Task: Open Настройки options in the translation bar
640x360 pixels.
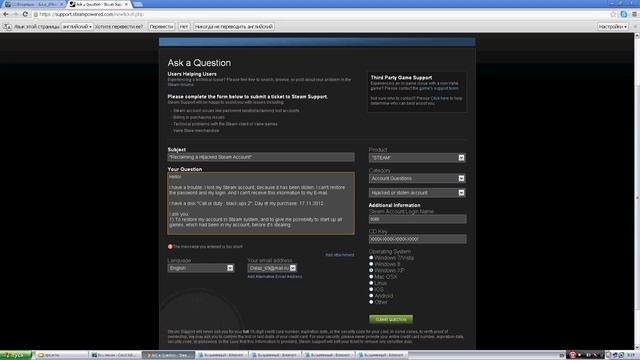Action: [613, 27]
